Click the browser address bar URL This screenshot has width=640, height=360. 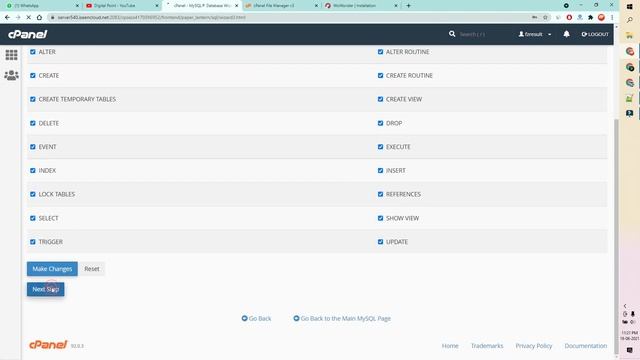(152, 17)
